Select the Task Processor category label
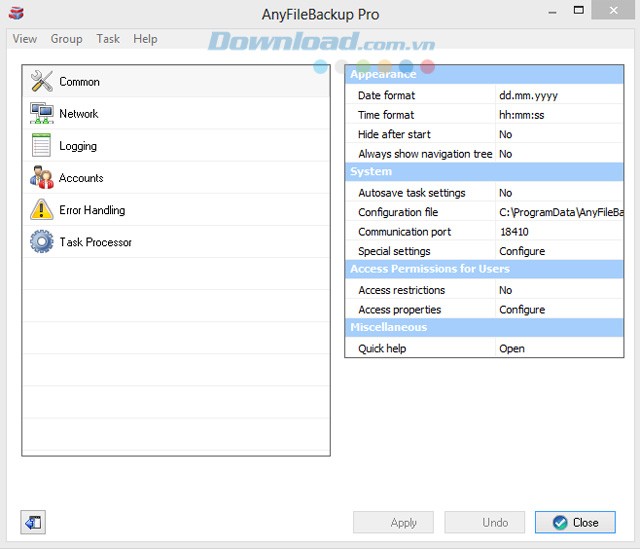Screen dimensions: 640x549 click(x=96, y=242)
